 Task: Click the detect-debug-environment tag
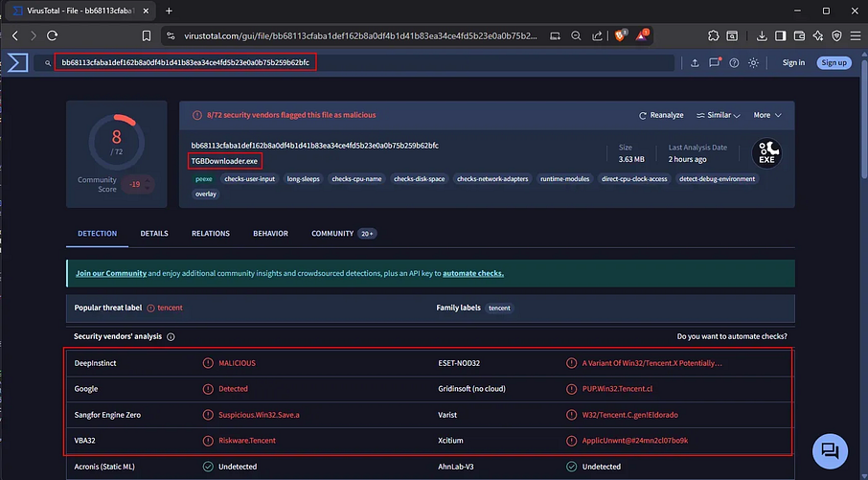click(x=717, y=179)
